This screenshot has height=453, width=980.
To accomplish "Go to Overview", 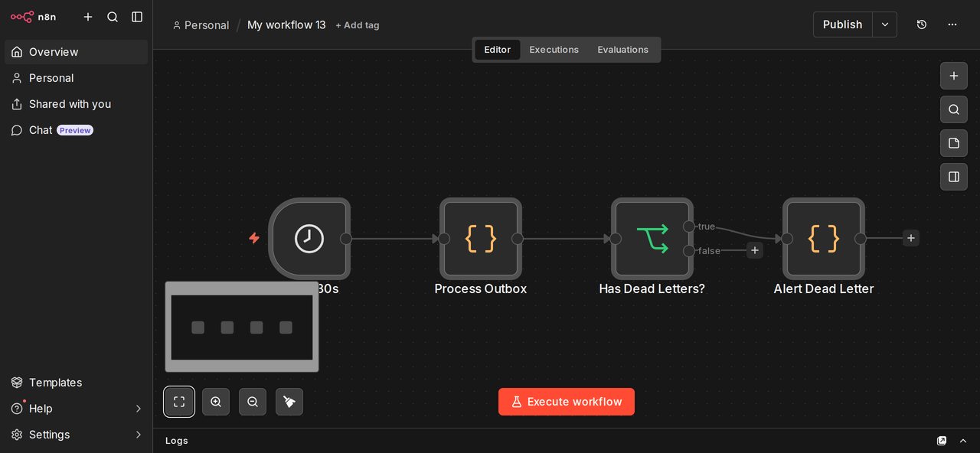I will click(x=76, y=52).
